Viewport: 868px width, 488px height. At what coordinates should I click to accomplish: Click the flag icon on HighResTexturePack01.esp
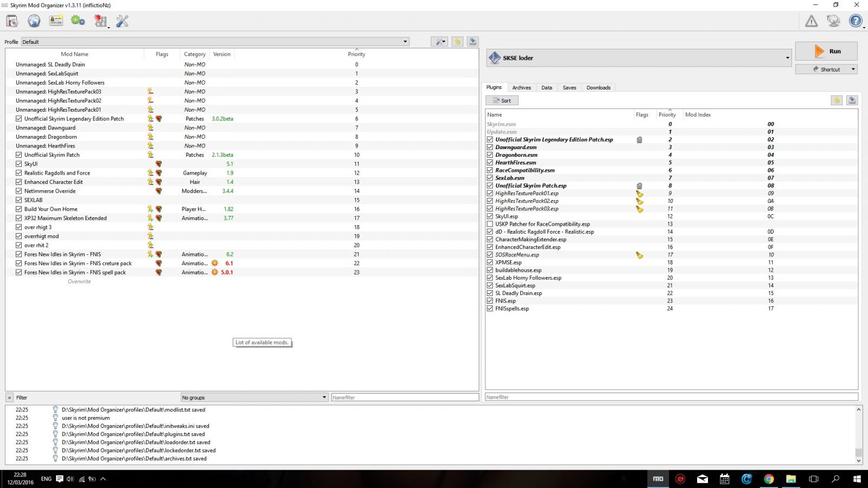point(640,194)
